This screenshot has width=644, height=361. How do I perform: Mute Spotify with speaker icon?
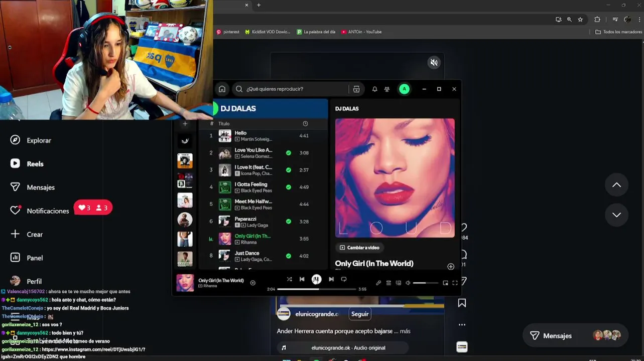[408, 283]
